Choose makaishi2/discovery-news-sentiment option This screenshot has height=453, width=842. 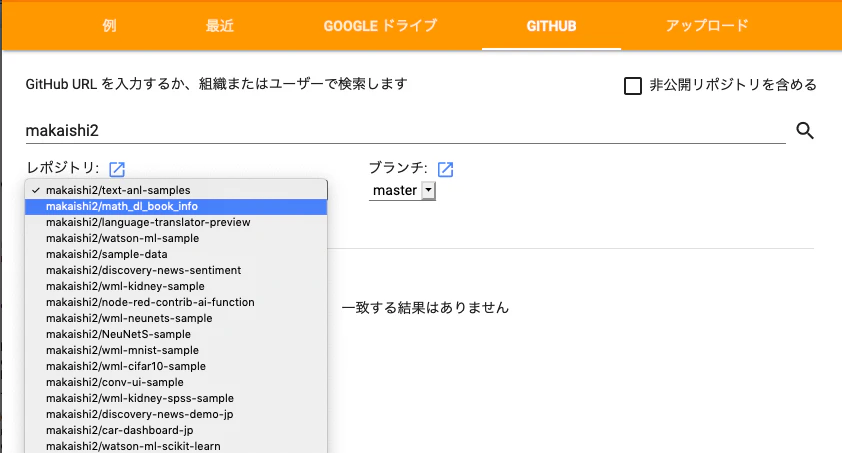click(176, 271)
